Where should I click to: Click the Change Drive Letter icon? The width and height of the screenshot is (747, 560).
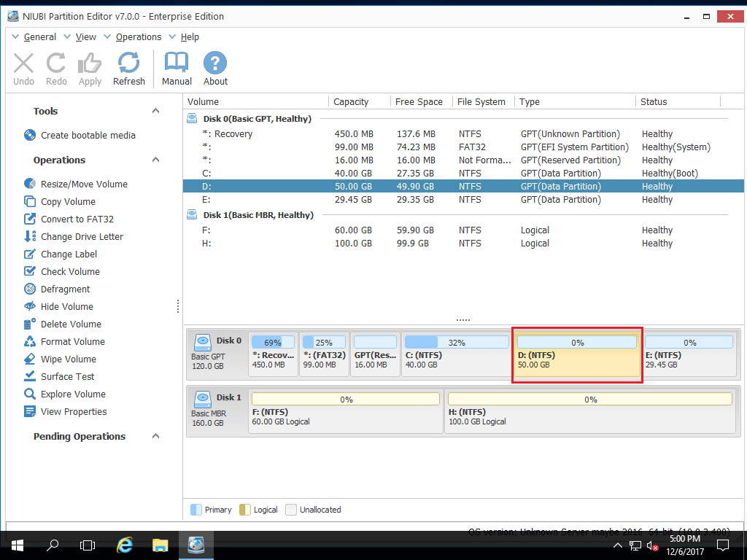[x=29, y=237]
